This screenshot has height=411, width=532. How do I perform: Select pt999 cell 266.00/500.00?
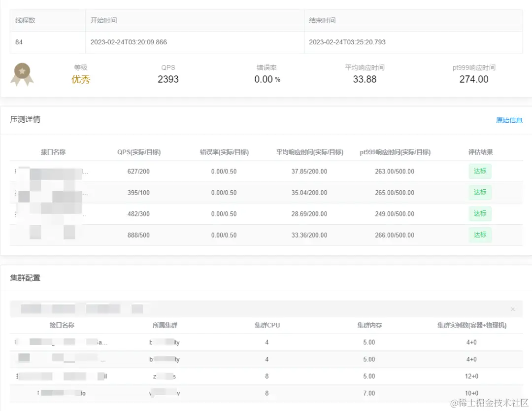point(395,235)
